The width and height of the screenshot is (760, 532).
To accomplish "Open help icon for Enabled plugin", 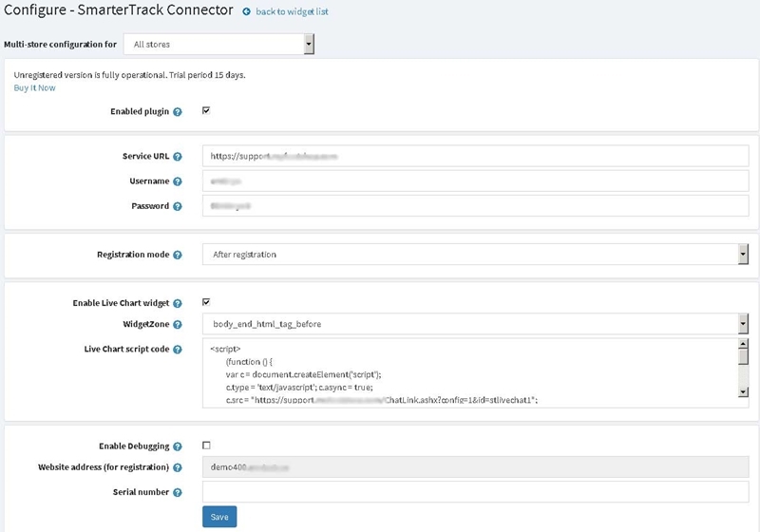I will [178, 112].
